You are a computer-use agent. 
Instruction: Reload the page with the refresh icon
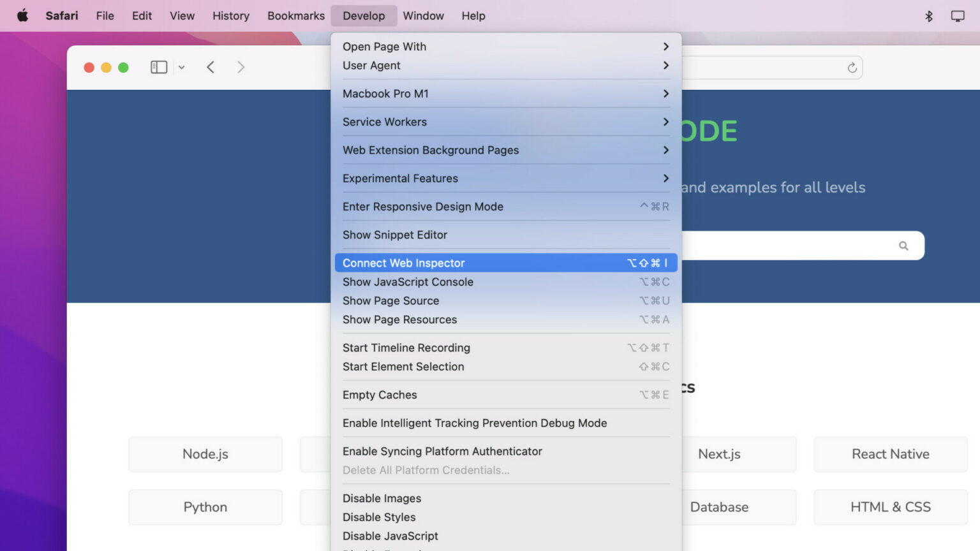[x=852, y=68]
